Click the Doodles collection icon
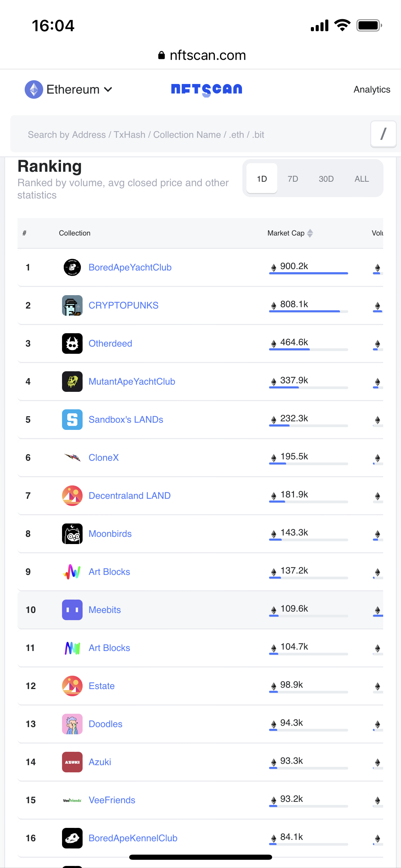The image size is (401, 868). 72,724
